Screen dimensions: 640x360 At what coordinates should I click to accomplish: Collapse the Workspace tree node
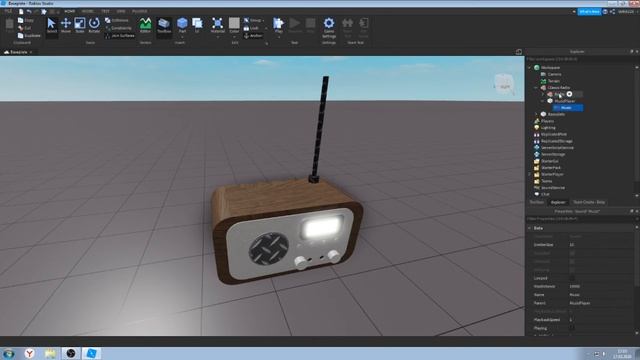click(x=530, y=67)
